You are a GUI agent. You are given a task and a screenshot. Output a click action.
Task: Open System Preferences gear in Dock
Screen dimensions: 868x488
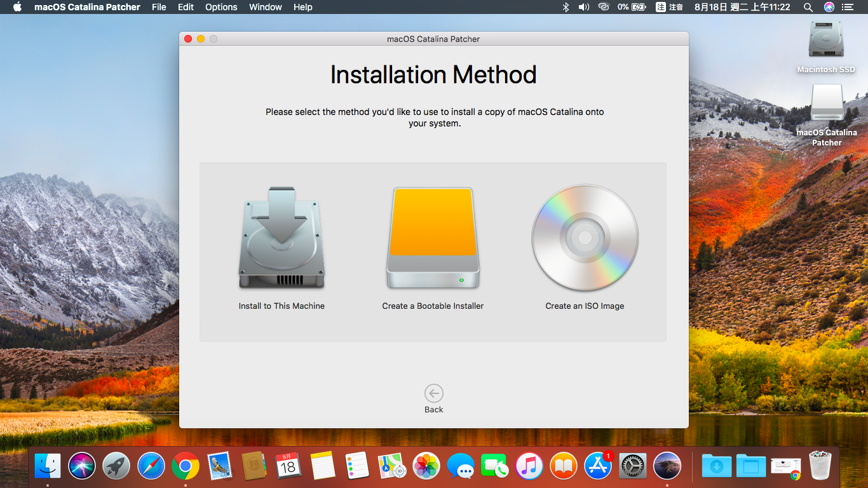click(632, 466)
